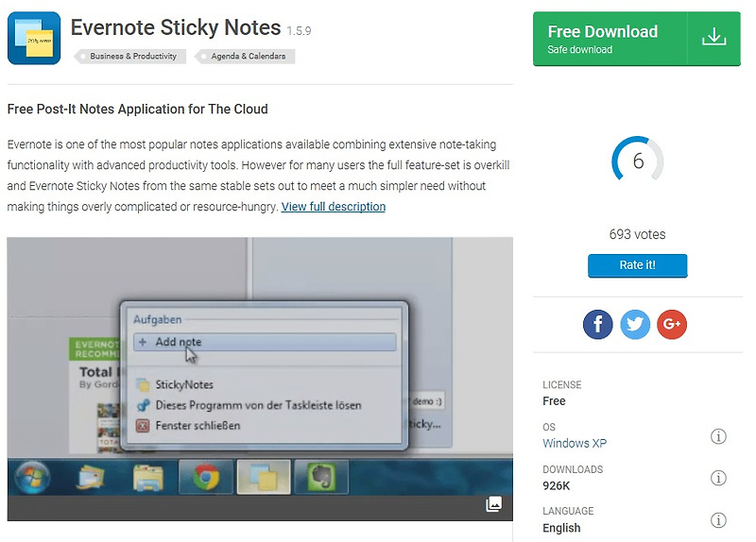Select the Business & Productivity tag
Screen dimensions: 756x542
(130, 57)
